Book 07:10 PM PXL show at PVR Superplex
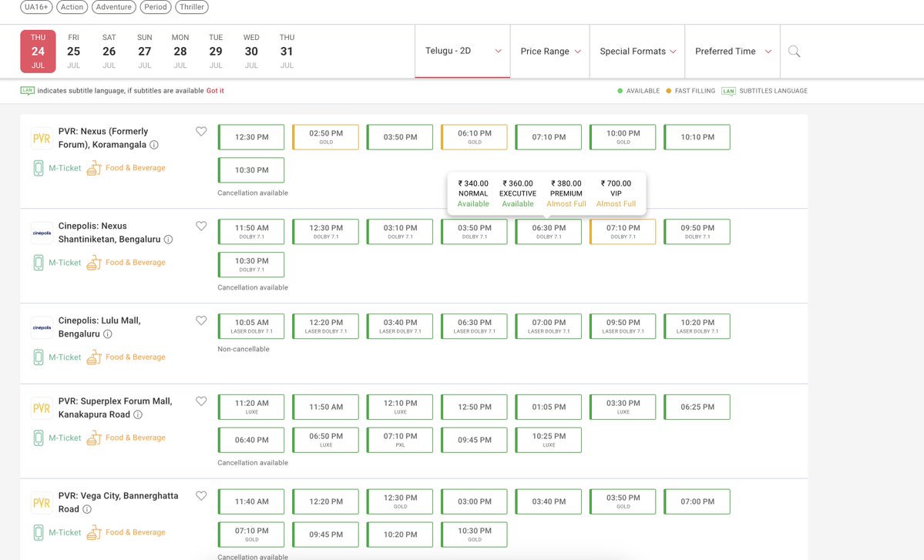This screenshot has width=924, height=560. click(400, 440)
